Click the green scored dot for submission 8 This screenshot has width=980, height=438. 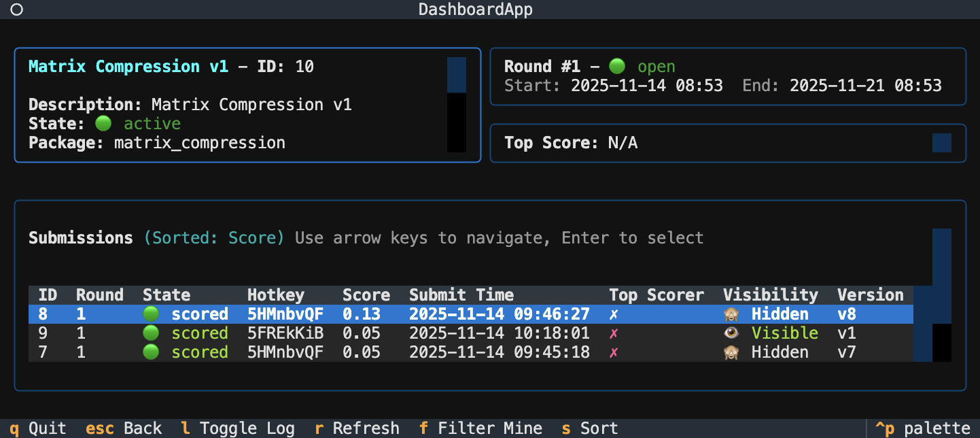pyautogui.click(x=151, y=314)
